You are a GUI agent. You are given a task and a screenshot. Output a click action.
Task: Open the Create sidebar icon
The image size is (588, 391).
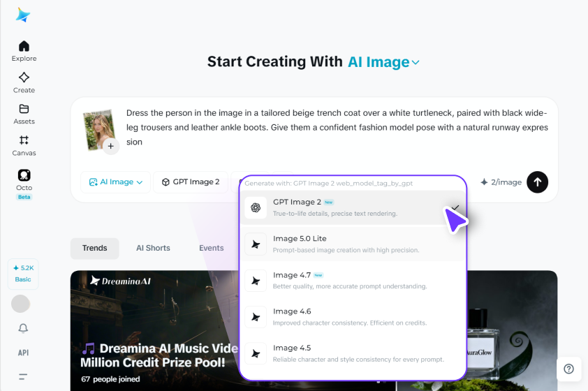tap(24, 78)
